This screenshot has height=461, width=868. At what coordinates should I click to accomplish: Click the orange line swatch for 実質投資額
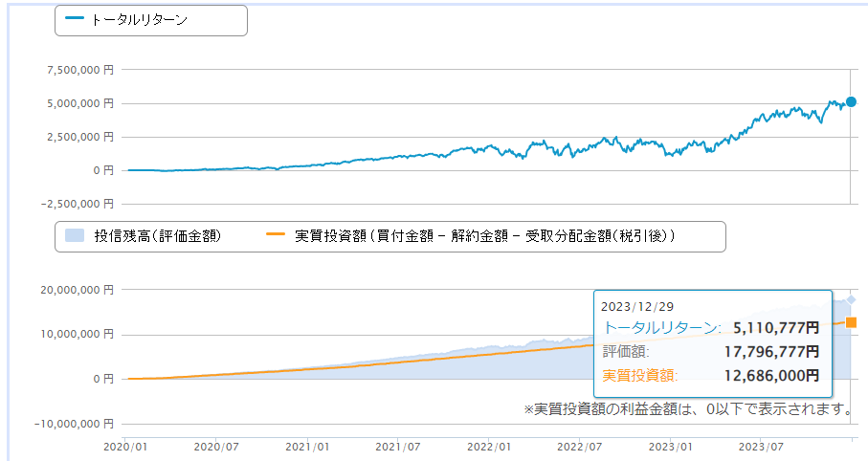(x=275, y=234)
